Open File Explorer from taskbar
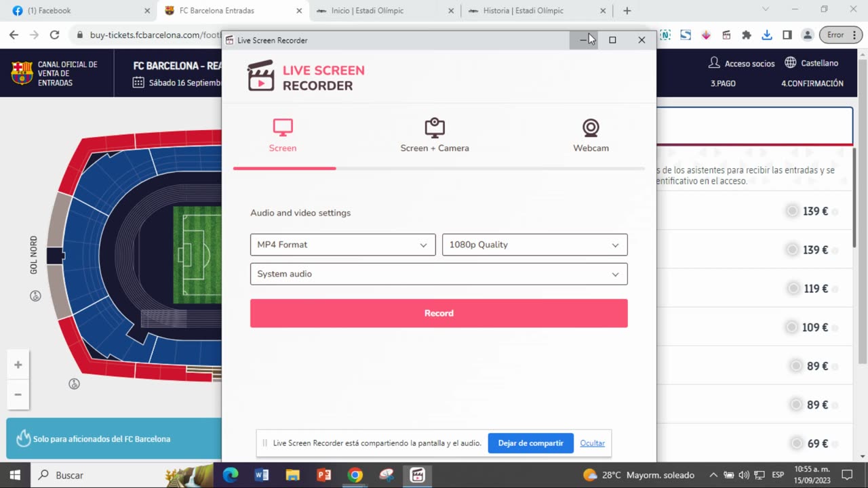This screenshot has height=488, width=868. click(293, 475)
